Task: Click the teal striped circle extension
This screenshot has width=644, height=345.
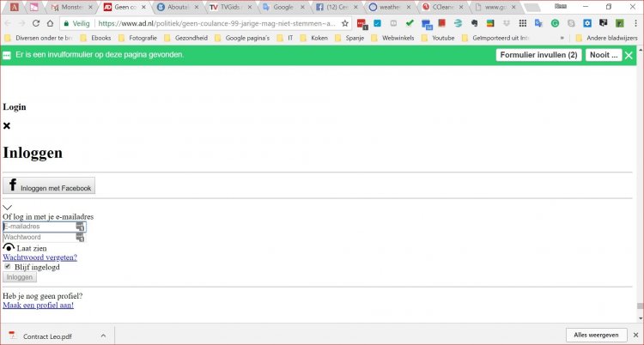Action: [458, 23]
